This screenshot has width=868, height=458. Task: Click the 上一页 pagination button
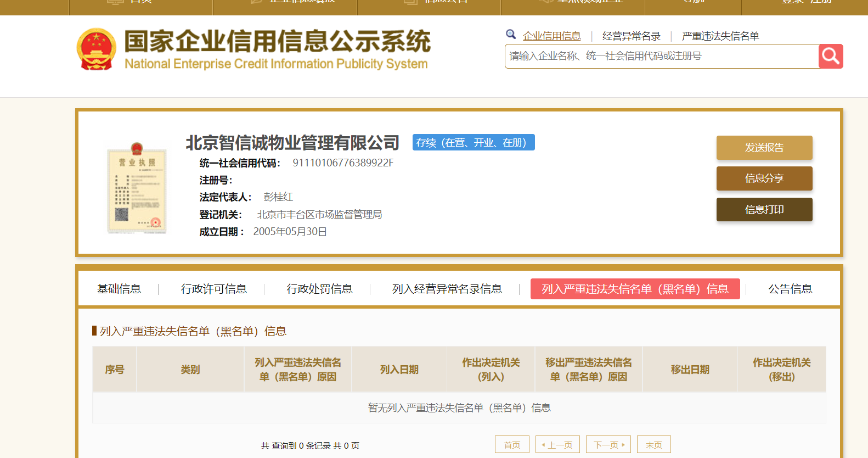(x=557, y=444)
